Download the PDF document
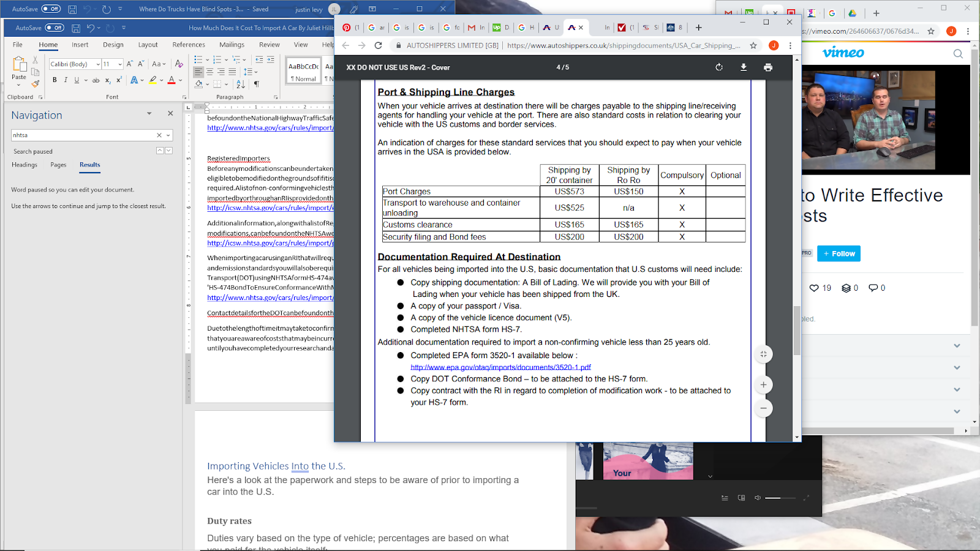The width and height of the screenshot is (980, 551). point(744,67)
